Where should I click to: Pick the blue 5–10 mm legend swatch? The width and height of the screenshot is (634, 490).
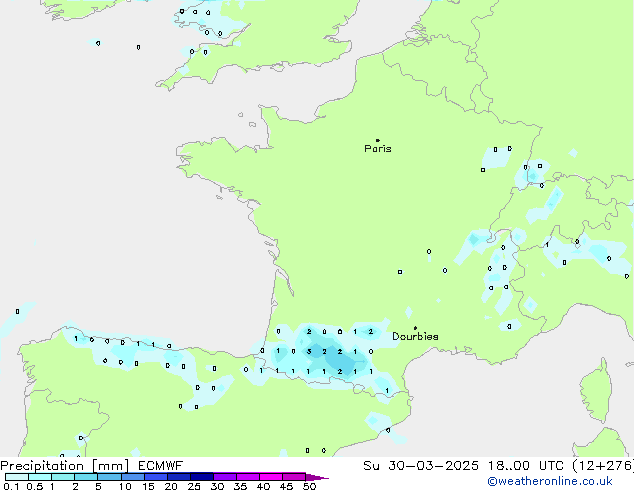click(x=109, y=477)
